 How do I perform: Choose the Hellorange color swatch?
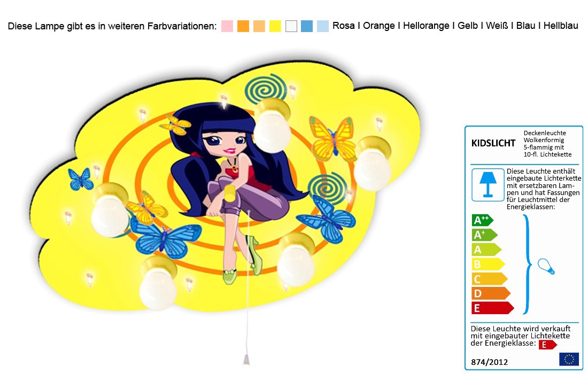[x=259, y=26]
